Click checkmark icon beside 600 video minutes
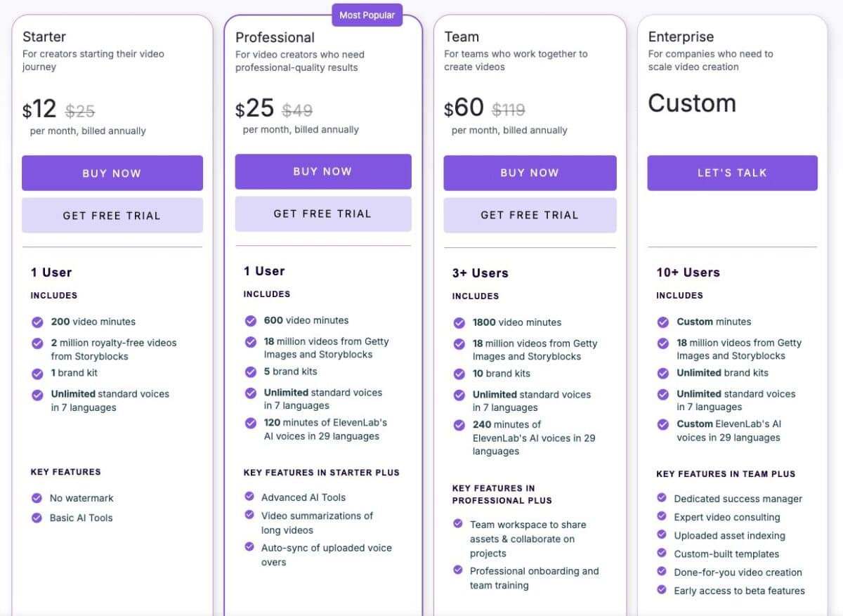The image size is (843, 616). point(250,320)
